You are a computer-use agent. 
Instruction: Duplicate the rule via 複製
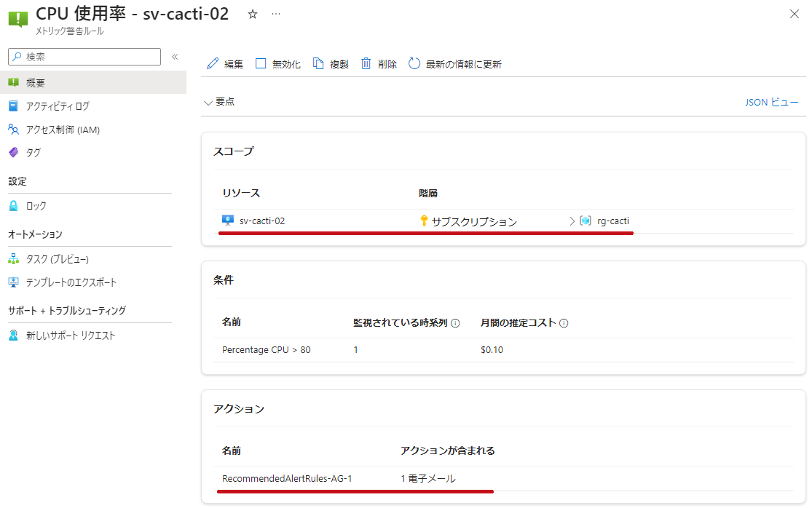[x=339, y=64]
